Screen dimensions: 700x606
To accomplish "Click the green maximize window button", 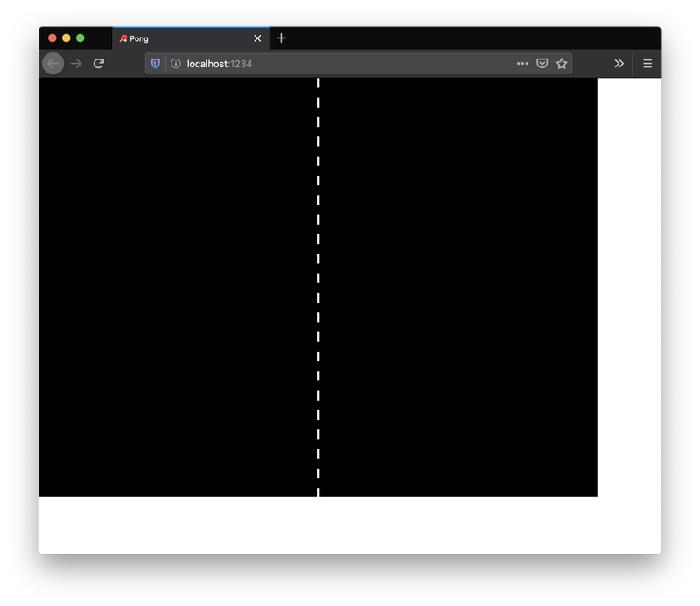I will click(x=80, y=38).
